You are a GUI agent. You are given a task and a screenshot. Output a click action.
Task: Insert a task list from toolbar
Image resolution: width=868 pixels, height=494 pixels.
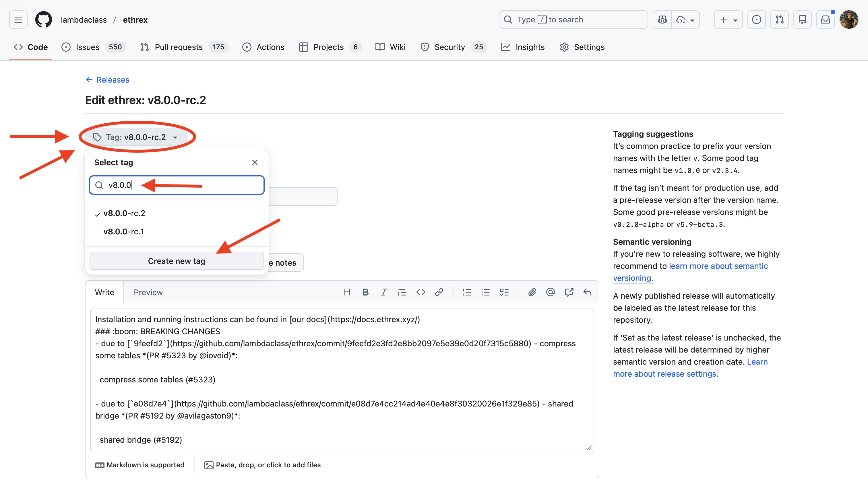pos(504,292)
